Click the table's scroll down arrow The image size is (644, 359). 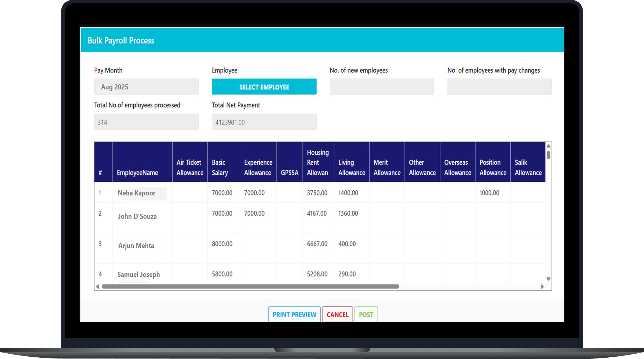point(548,279)
